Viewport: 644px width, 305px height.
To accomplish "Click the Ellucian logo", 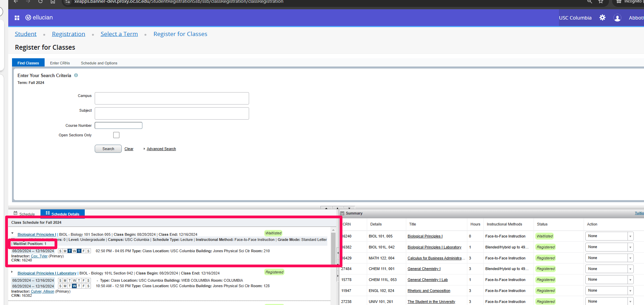I will (x=39, y=17).
